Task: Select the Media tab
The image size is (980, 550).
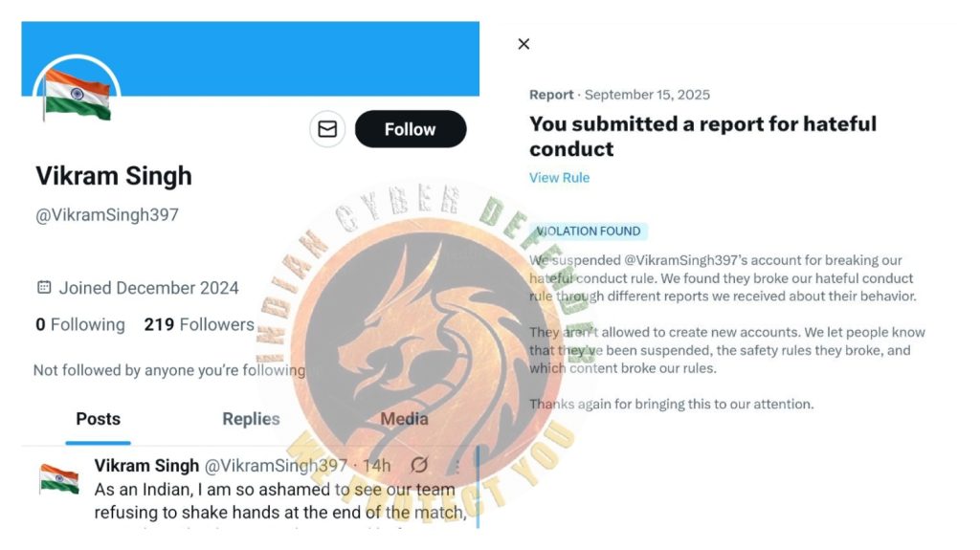Action: pyautogui.click(x=404, y=419)
